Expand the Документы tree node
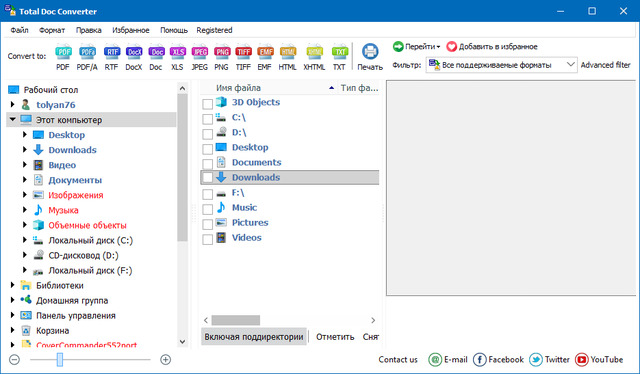This screenshot has width=640, height=374. pos(25,180)
